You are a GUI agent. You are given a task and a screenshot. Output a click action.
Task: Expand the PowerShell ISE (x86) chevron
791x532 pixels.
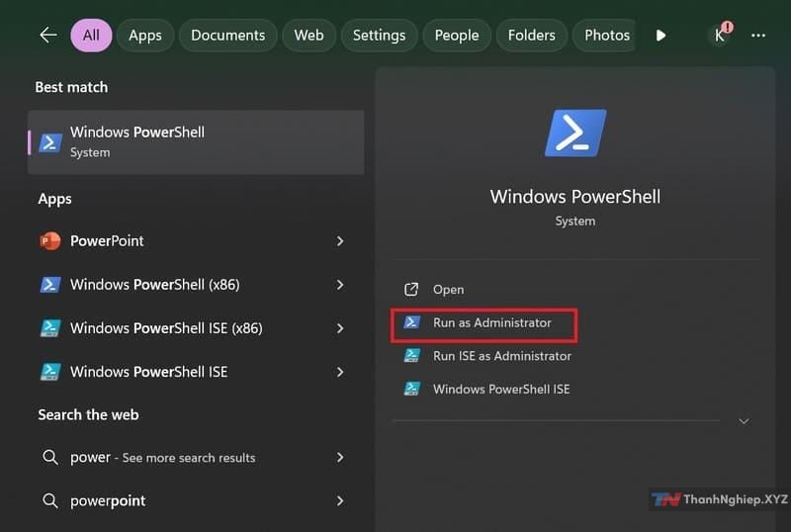tap(340, 328)
